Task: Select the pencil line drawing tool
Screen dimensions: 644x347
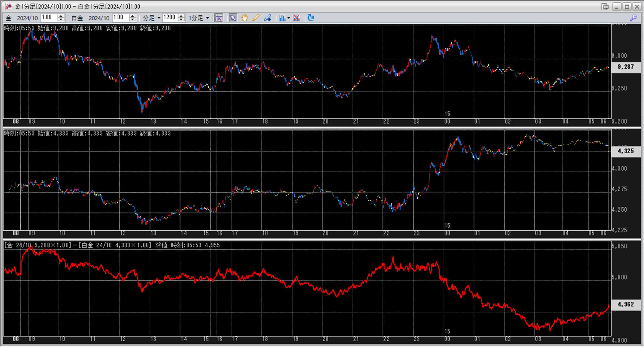Action: click(x=256, y=18)
